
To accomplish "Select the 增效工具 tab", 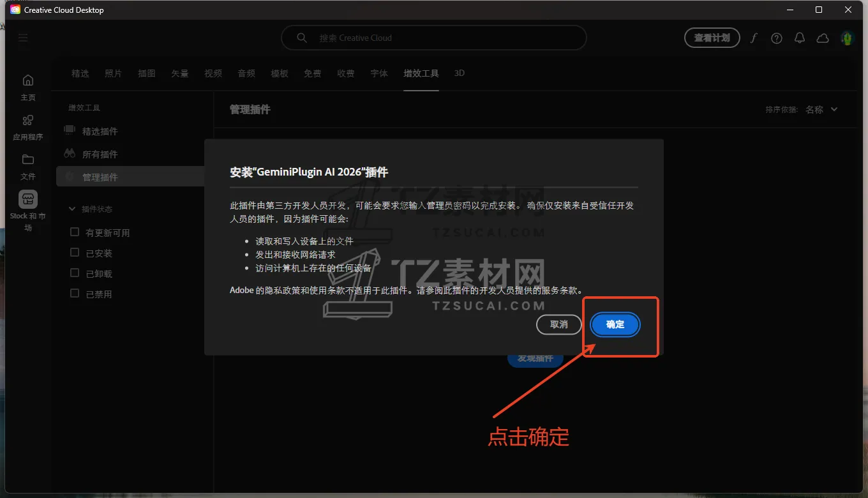I will (421, 73).
